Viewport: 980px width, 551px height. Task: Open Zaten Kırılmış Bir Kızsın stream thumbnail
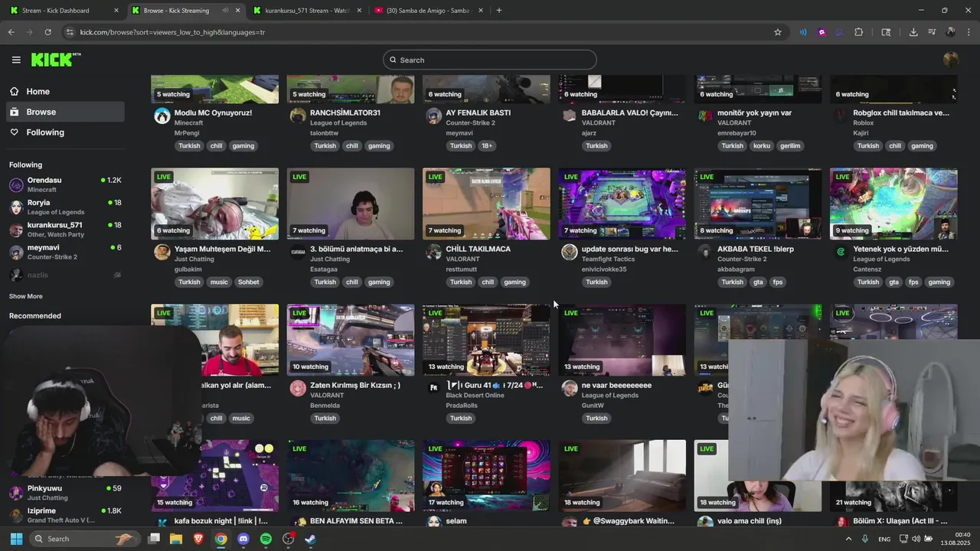point(351,340)
